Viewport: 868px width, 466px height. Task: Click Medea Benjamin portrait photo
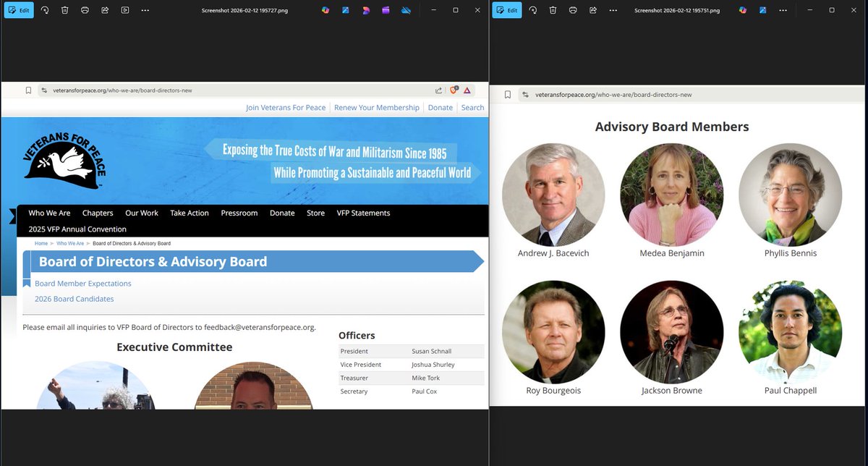(x=672, y=195)
